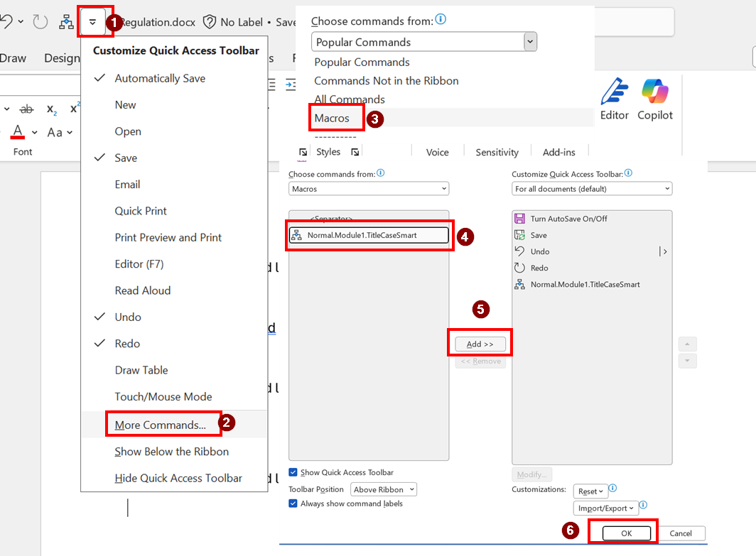
Task: Click the OK button
Action: click(x=626, y=533)
